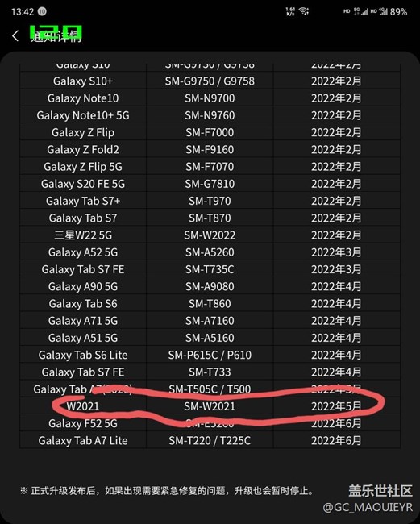Screen dimensions: 420x524
Task: Tap the @GC_MAOUIEYR watermark handle
Action: tap(368, 507)
